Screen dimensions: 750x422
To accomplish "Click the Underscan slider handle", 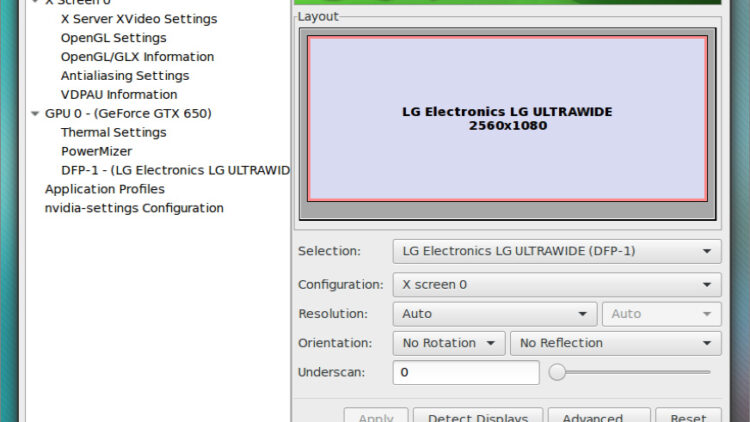I will tap(557, 373).
